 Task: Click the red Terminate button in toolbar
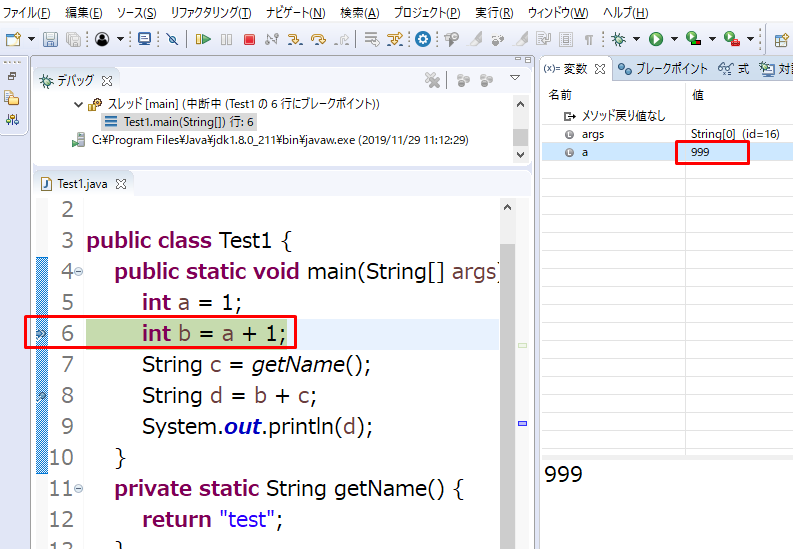tap(249, 40)
